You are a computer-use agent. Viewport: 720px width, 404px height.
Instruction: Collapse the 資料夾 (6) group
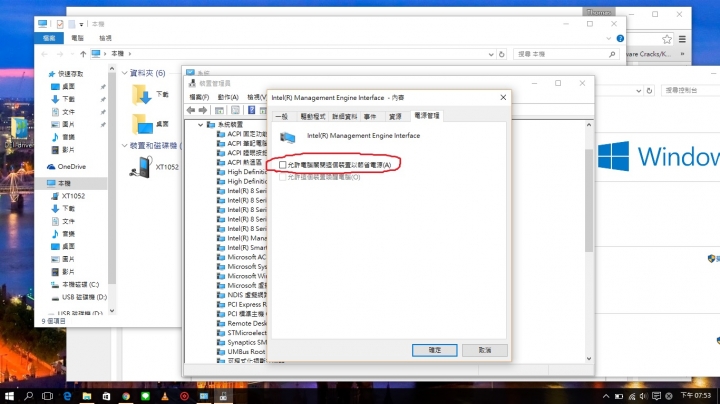coord(124,73)
